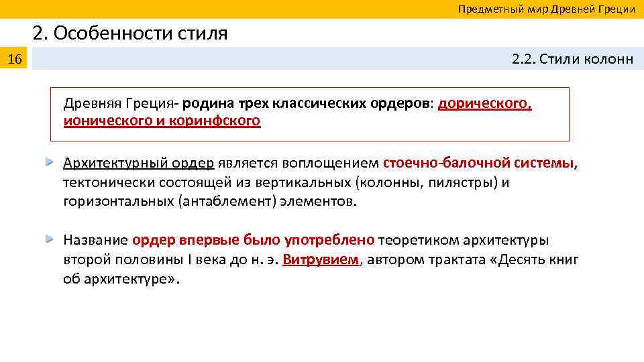This screenshot has height=362, width=644.
Task: Click the words 'является воплощением'
Action: (x=298, y=164)
